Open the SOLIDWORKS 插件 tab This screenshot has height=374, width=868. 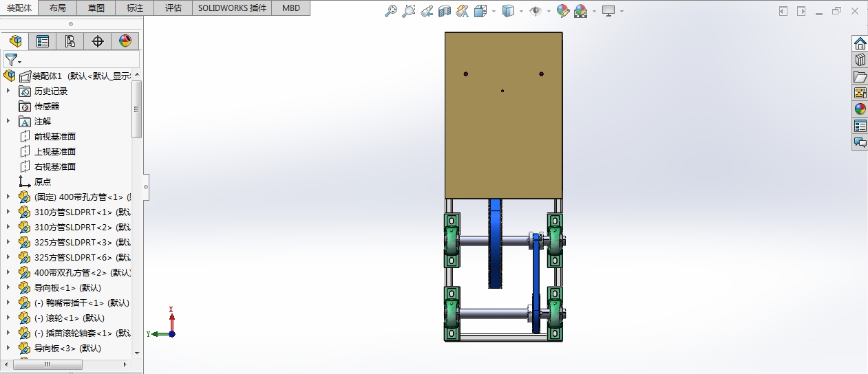coord(233,8)
